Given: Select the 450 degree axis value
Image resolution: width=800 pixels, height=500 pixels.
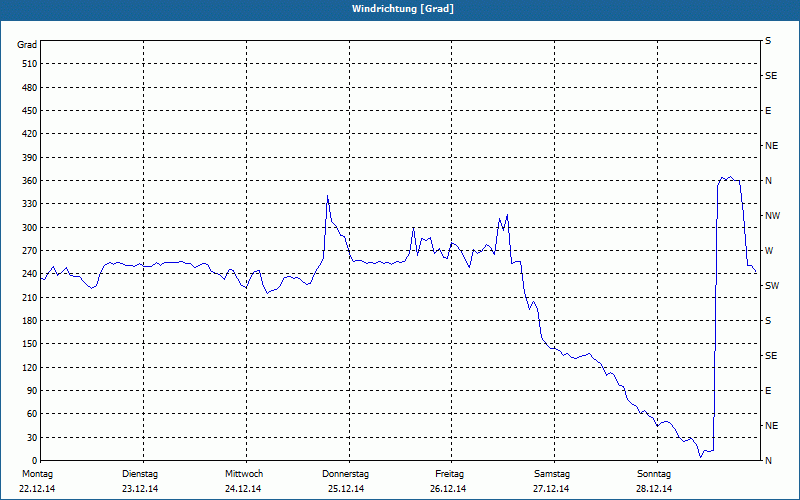Looking at the screenshot, I should coord(29,111).
